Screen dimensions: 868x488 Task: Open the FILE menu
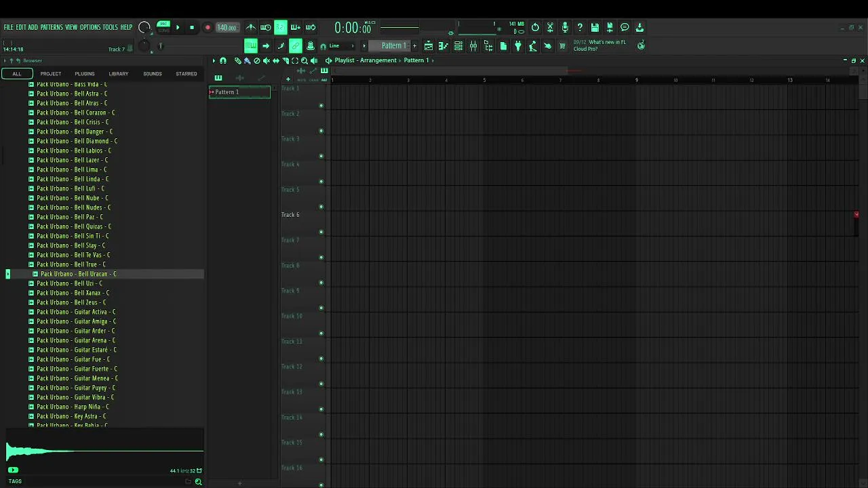coord(8,27)
